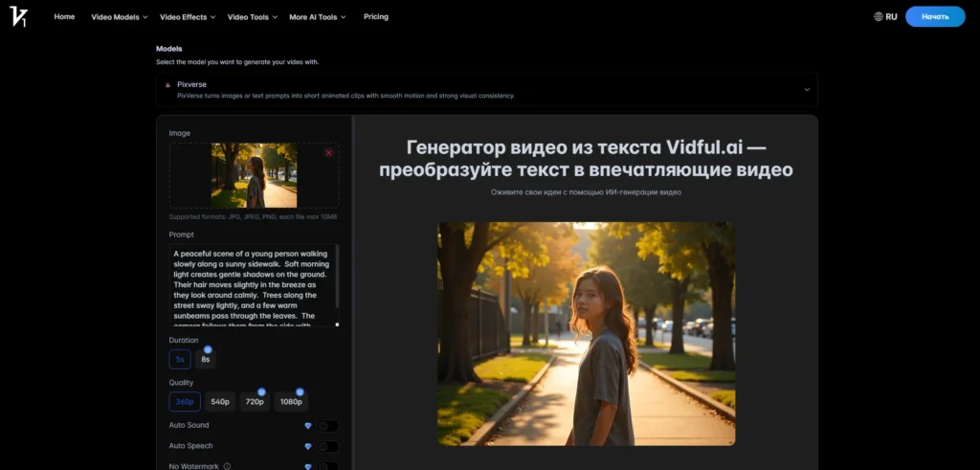Remove uploaded image with red X

(329, 152)
